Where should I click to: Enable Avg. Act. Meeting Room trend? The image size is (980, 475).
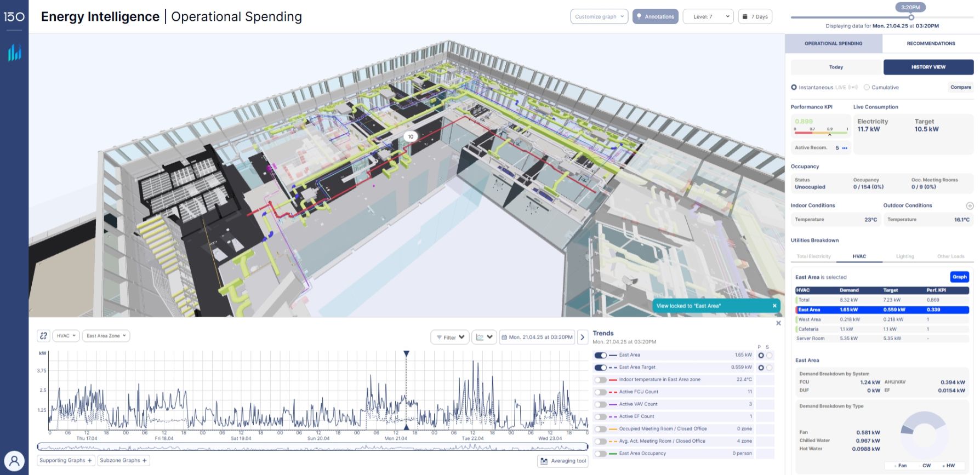click(x=600, y=441)
